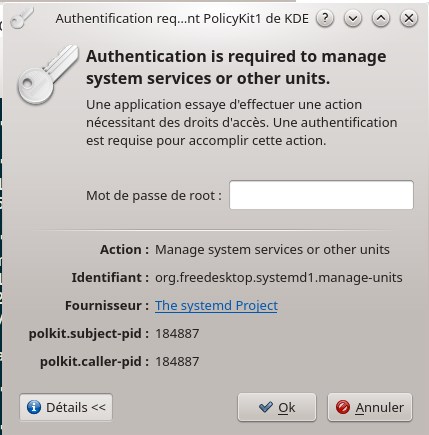Click the window title 'Authentification req...nt PolicyKit1 de KDE'
Screen dimensions: 429x435
coord(182,18)
